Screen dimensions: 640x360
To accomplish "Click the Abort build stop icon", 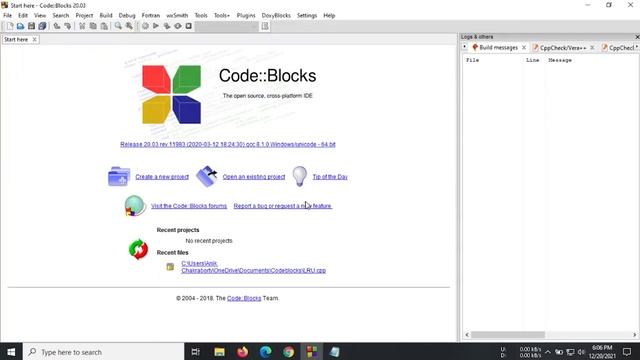I will coord(189,26).
